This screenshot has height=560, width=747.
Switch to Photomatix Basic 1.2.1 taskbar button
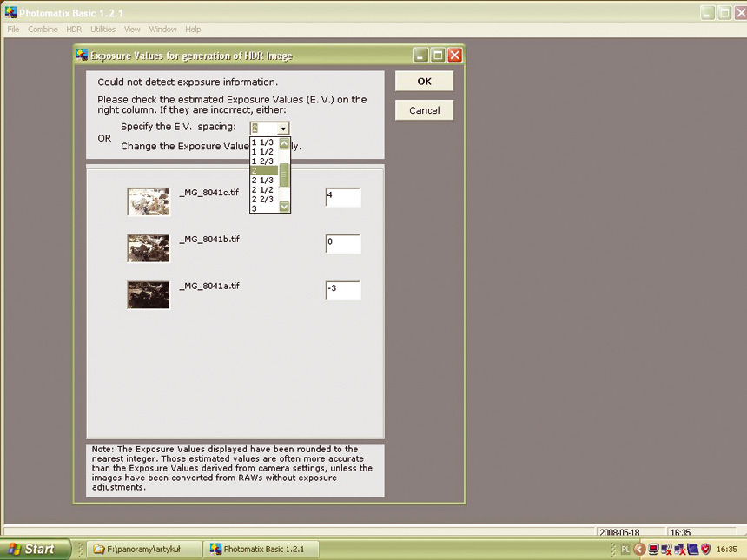[260, 549]
